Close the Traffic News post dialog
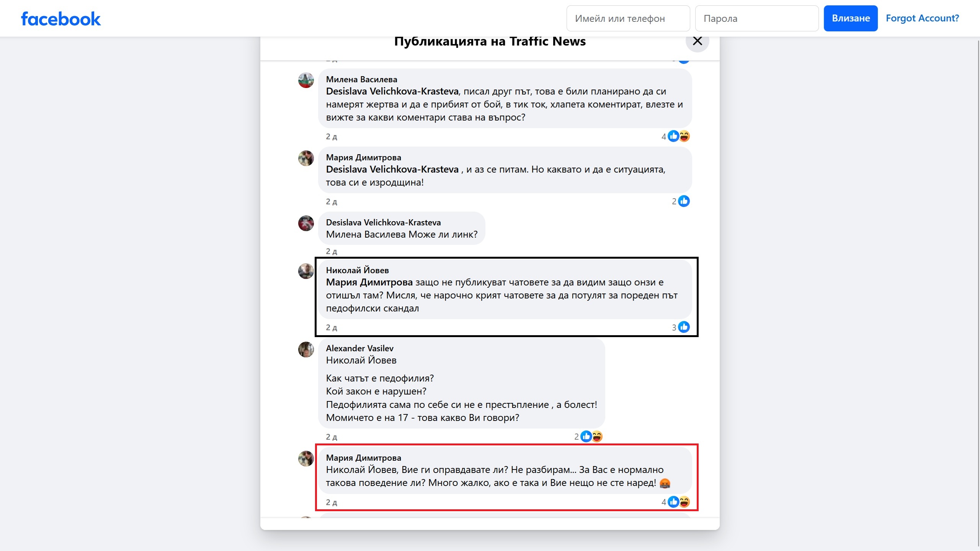980x551 pixels. coord(697,41)
